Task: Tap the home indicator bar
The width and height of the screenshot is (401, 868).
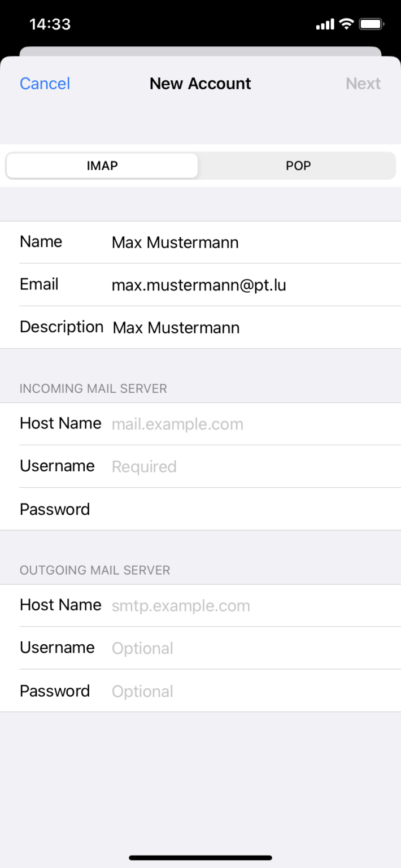Action: (x=200, y=858)
